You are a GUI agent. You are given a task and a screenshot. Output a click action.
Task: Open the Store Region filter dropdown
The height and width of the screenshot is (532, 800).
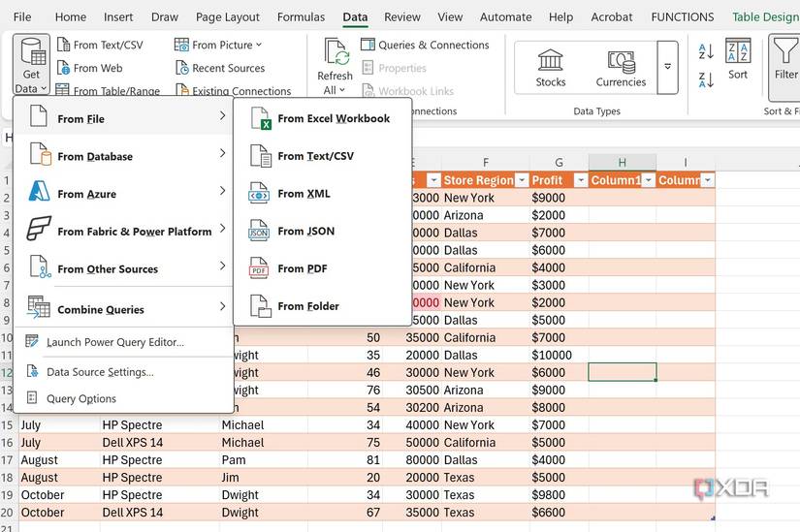(522, 180)
